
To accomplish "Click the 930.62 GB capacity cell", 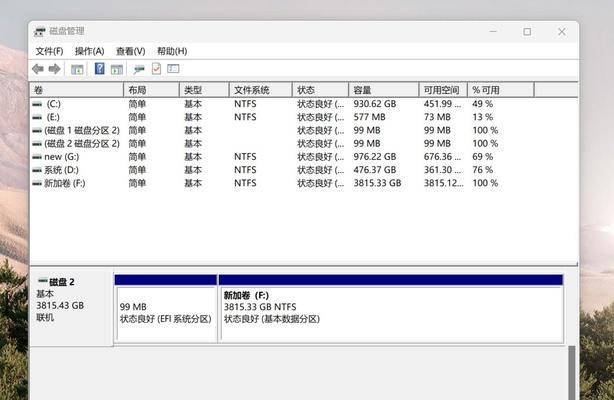I will click(x=375, y=104).
